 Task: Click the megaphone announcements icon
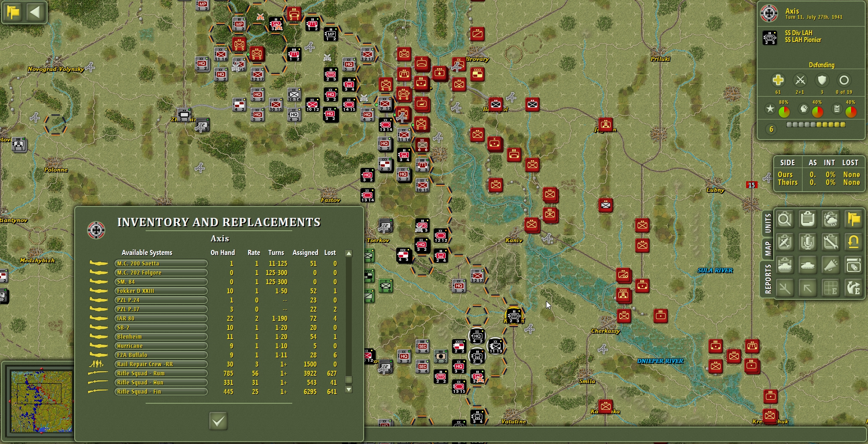pyautogui.click(x=830, y=265)
